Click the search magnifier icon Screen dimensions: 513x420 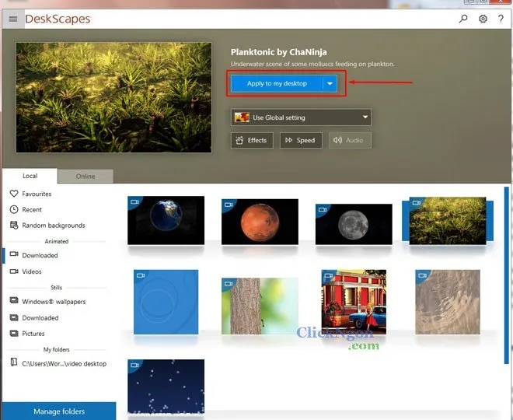(x=464, y=19)
